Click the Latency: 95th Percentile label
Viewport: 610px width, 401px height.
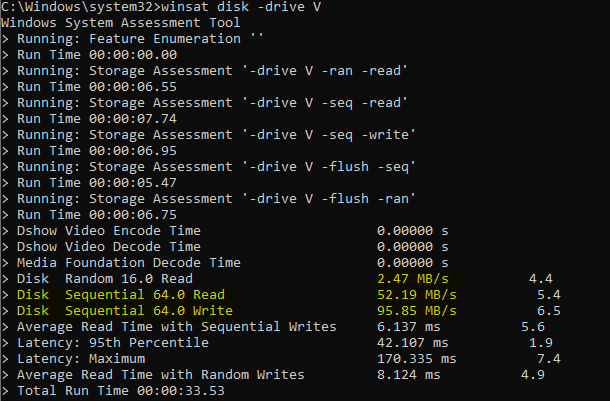[113, 343]
